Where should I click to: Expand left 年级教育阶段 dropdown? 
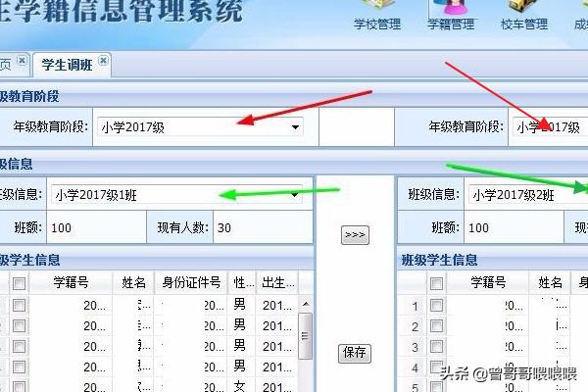pos(294,126)
